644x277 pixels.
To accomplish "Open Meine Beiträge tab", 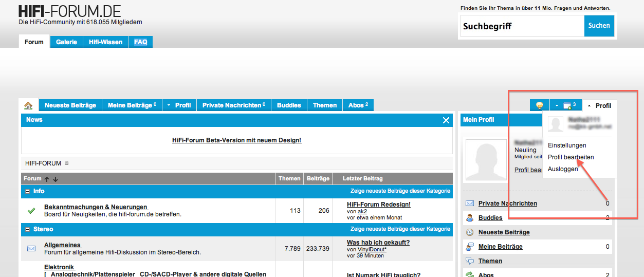I will pos(132,105).
